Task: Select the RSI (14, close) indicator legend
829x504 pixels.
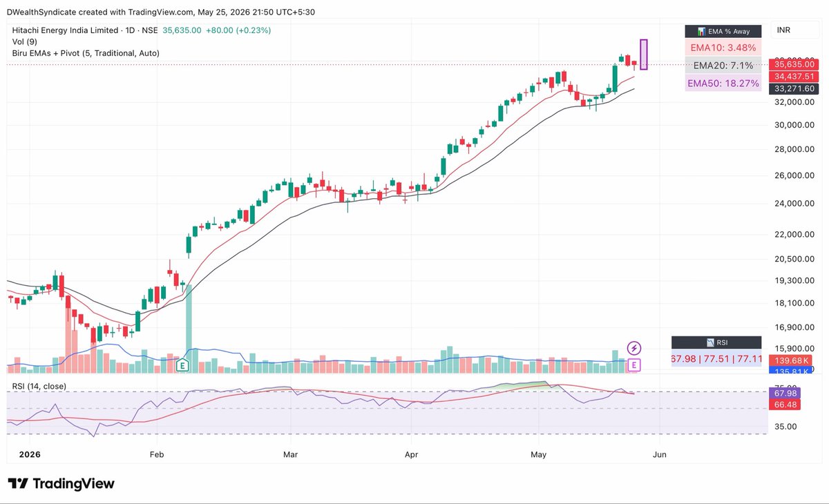Action: pos(39,386)
